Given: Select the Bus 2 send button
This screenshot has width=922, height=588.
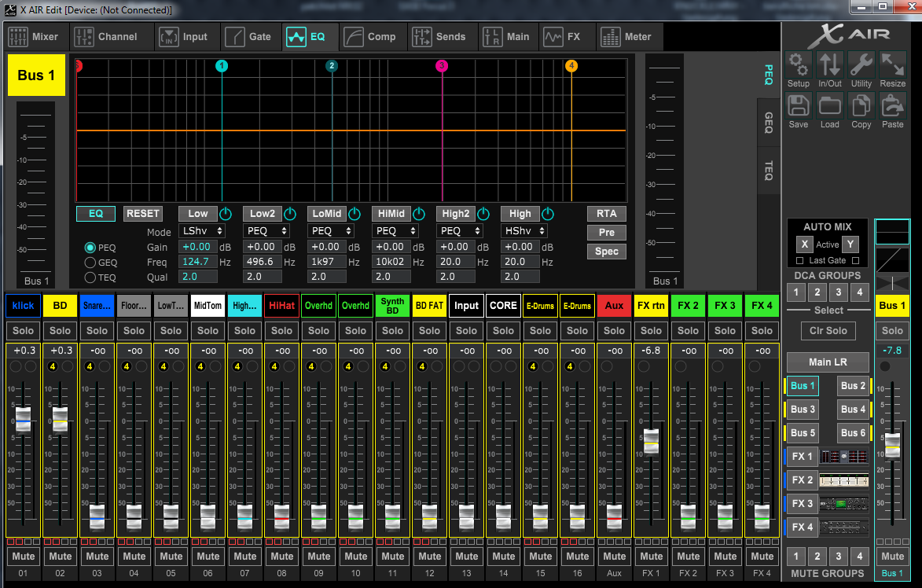Looking at the screenshot, I should click(x=853, y=386).
